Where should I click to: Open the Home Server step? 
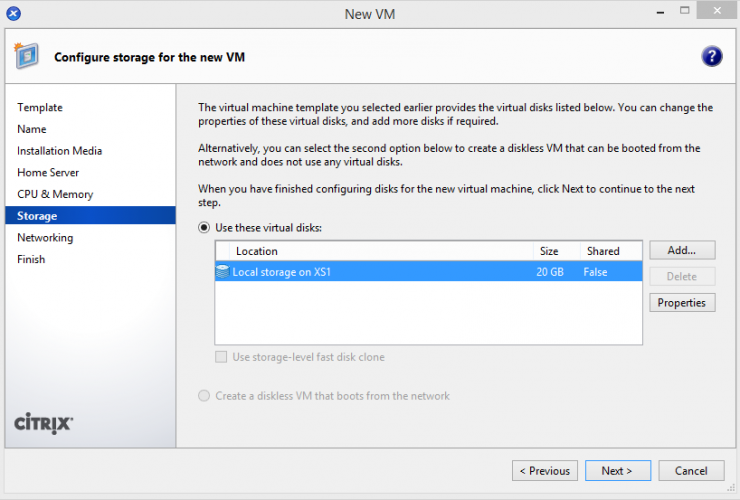click(49, 173)
